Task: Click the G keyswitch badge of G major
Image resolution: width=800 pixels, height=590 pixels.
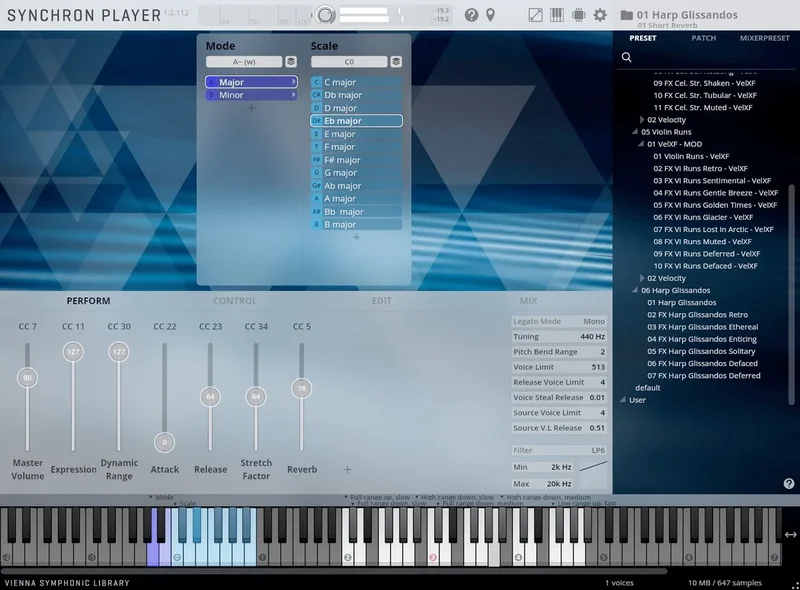Action: tap(316, 173)
